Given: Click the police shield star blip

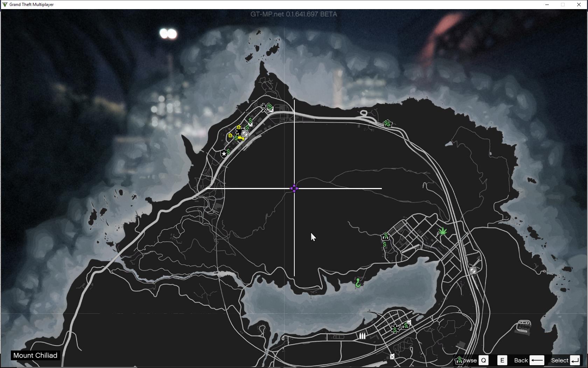Looking at the screenshot, I should tap(224, 154).
